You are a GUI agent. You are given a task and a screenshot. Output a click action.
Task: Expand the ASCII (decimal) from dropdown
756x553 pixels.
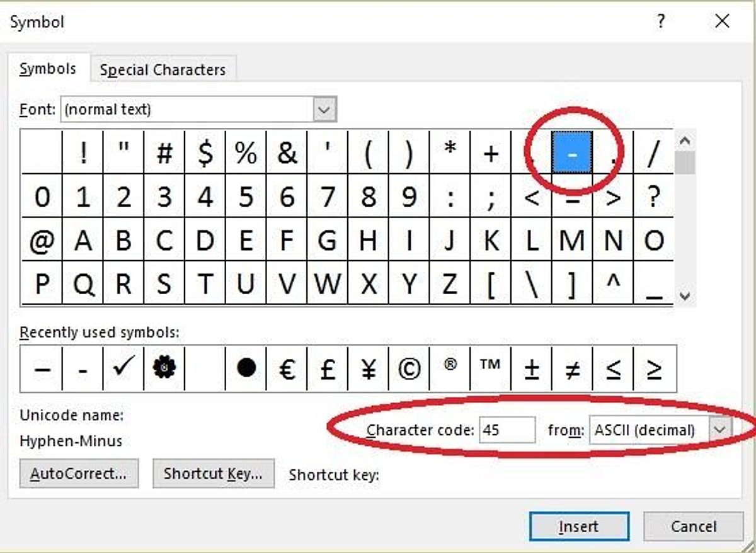719,430
